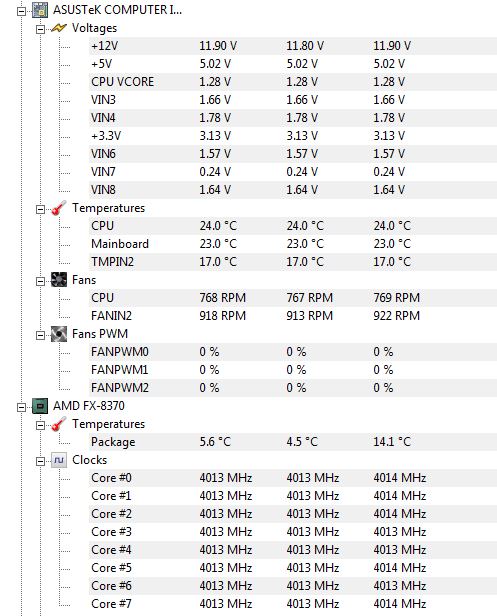Collapse the ASUSTeK COMPUTER node
Screen dimensions: 497x616
pos(21,11)
